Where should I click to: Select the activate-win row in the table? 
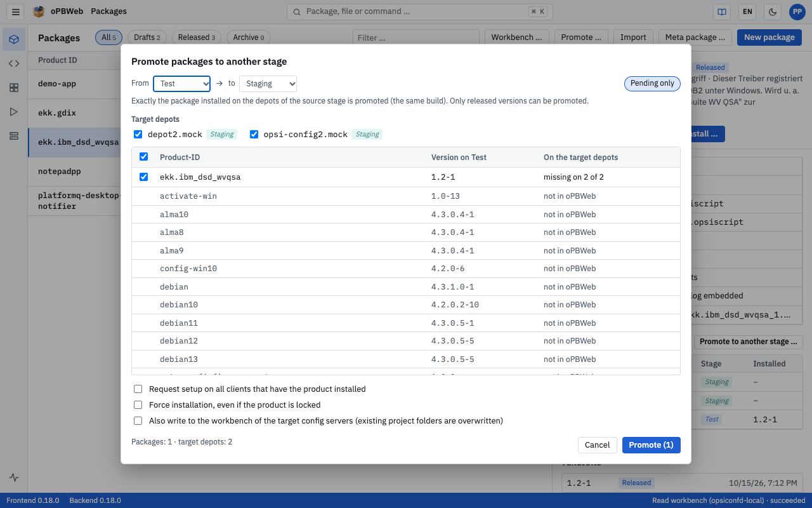click(406, 196)
